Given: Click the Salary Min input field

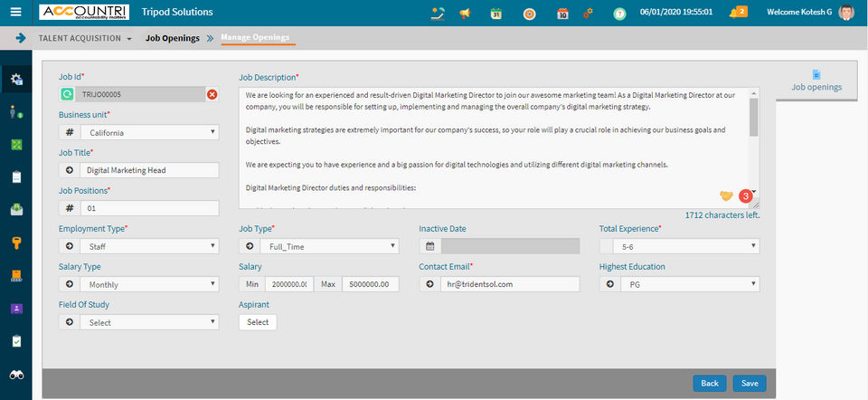Looking at the screenshot, I should tap(289, 284).
